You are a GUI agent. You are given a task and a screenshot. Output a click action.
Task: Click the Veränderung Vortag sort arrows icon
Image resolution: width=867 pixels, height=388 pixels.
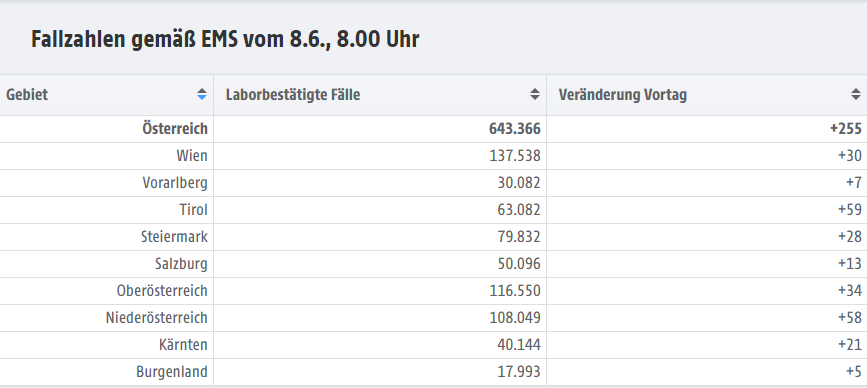(856, 95)
